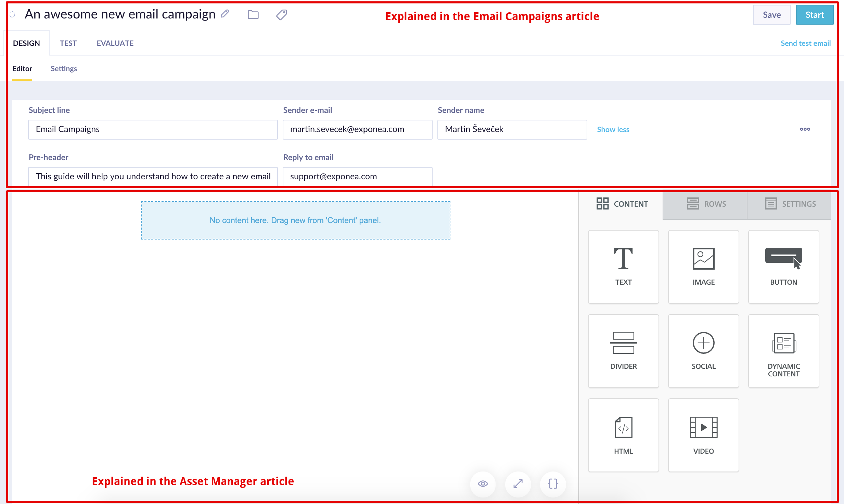
Task: Toggle the eye preview button
Action: 483,483
